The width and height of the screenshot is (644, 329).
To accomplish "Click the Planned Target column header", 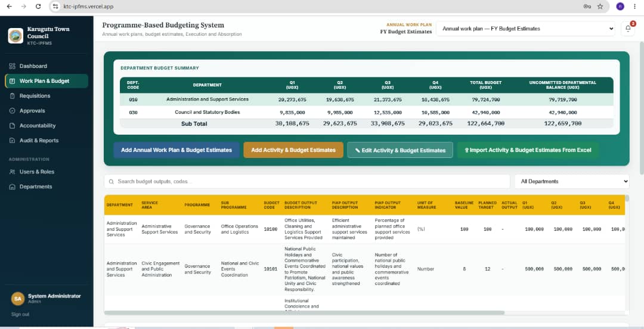I will 488,205.
